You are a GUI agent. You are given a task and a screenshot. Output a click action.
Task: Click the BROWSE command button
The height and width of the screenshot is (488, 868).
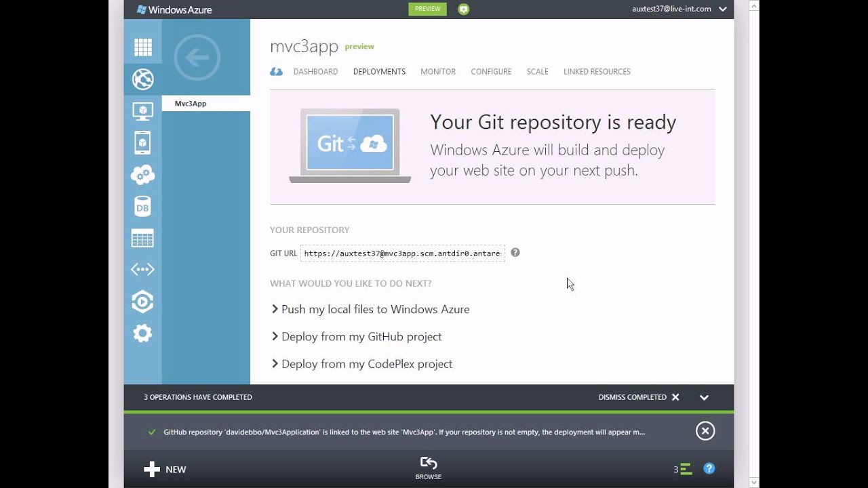(x=429, y=468)
